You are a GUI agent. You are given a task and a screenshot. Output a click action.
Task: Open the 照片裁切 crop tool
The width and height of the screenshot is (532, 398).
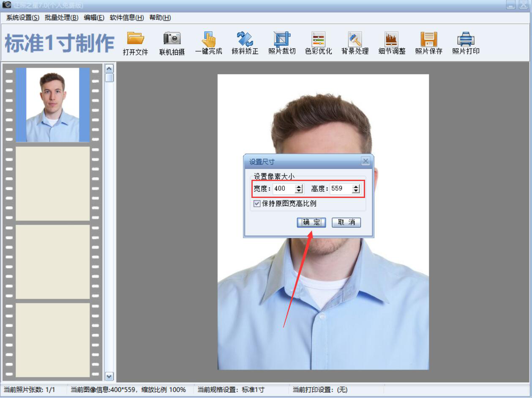coord(282,39)
